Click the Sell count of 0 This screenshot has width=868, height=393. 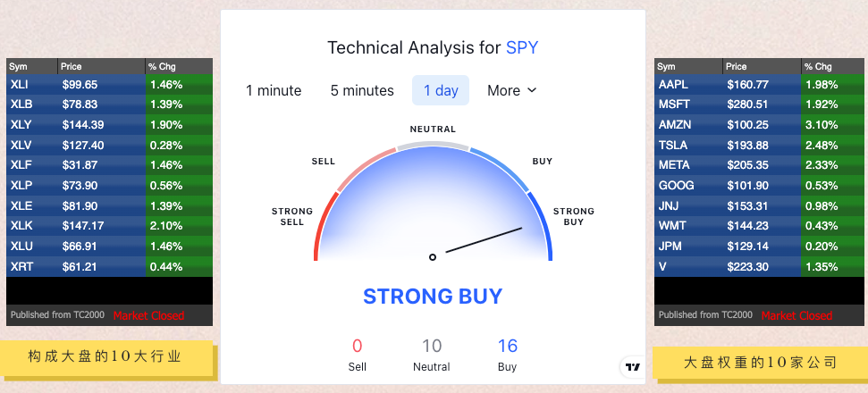pyautogui.click(x=358, y=346)
